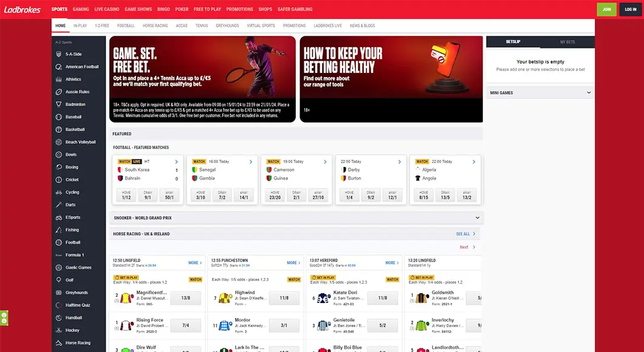
Task: Select the Handball icon
Action: pyautogui.click(x=59, y=318)
